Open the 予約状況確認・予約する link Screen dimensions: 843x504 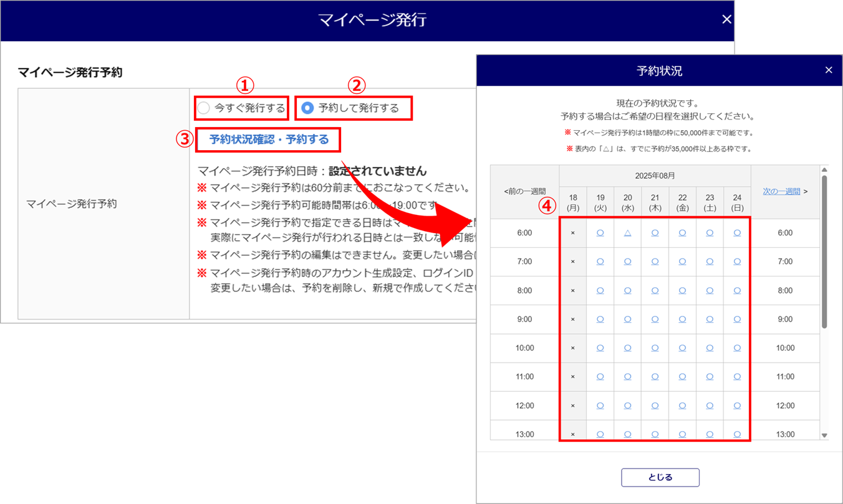(x=269, y=140)
